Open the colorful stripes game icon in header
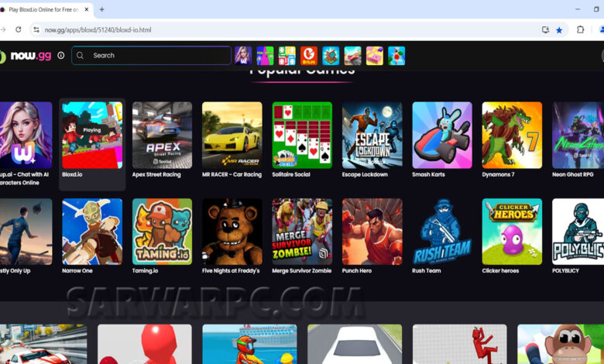 [265, 56]
